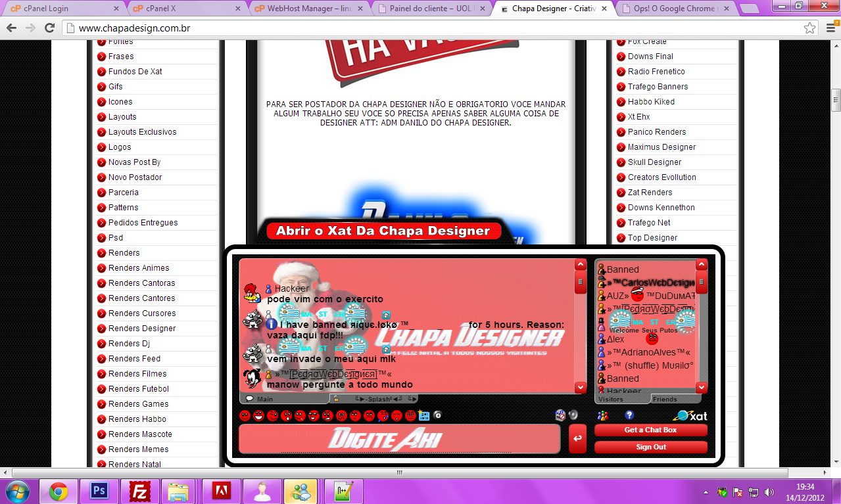This screenshot has width=841, height=504.
Task: Open the Radio Frenetico partner link
Action: pyautogui.click(x=656, y=72)
